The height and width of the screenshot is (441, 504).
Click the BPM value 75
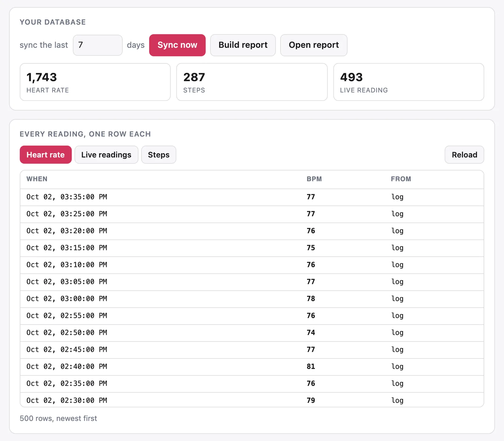(x=311, y=248)
